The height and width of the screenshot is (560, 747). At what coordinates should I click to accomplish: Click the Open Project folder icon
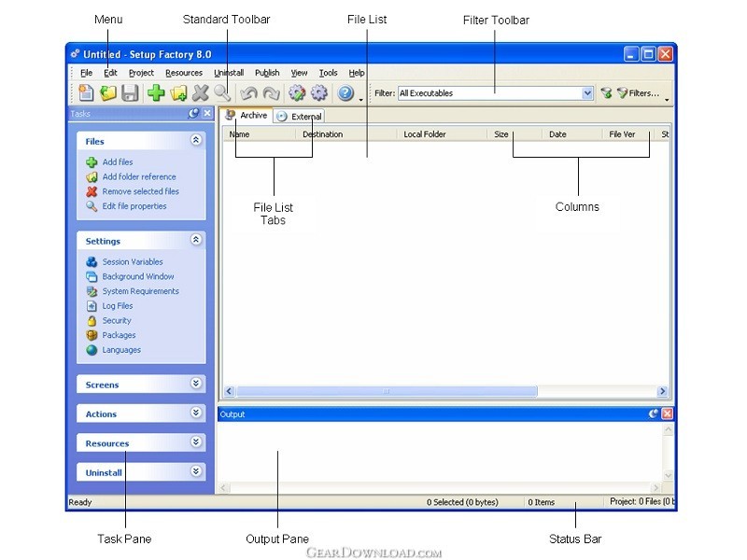tap(108, 92)
